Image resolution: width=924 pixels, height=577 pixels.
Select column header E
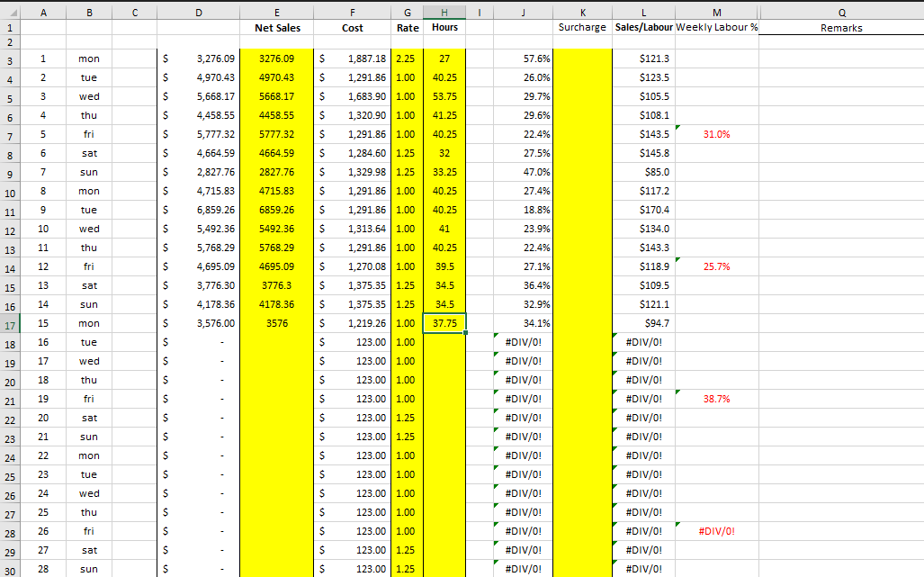tap(277, 13)
